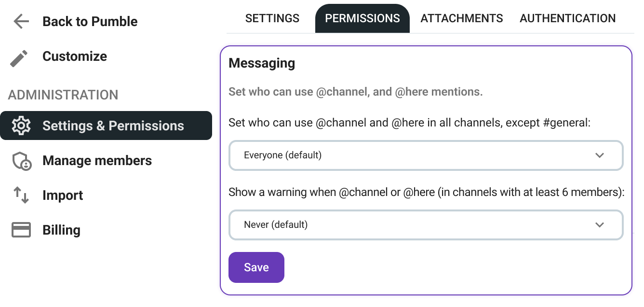Select Manage members in the sidebar
This screenshot has width=644, height=307.
click(x=97, y=160)
